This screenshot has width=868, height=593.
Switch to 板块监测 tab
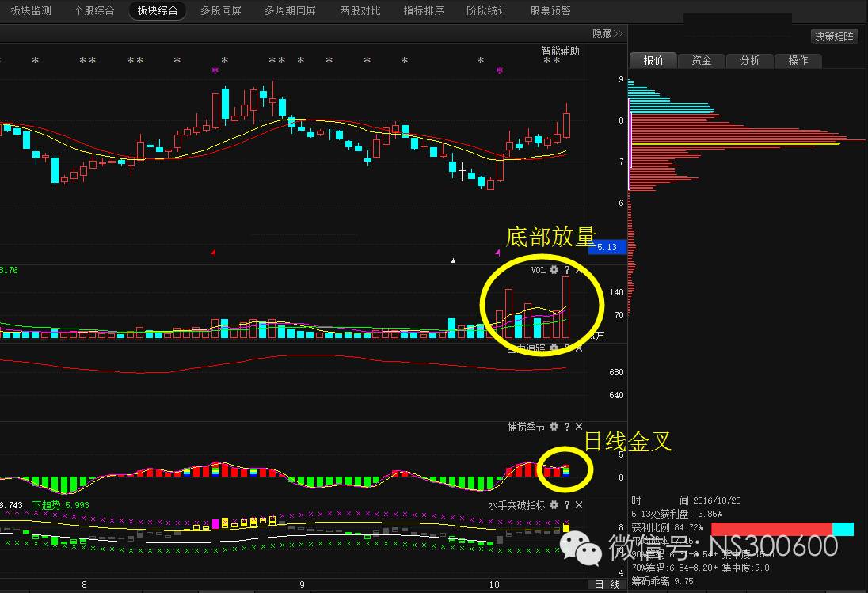31,10
